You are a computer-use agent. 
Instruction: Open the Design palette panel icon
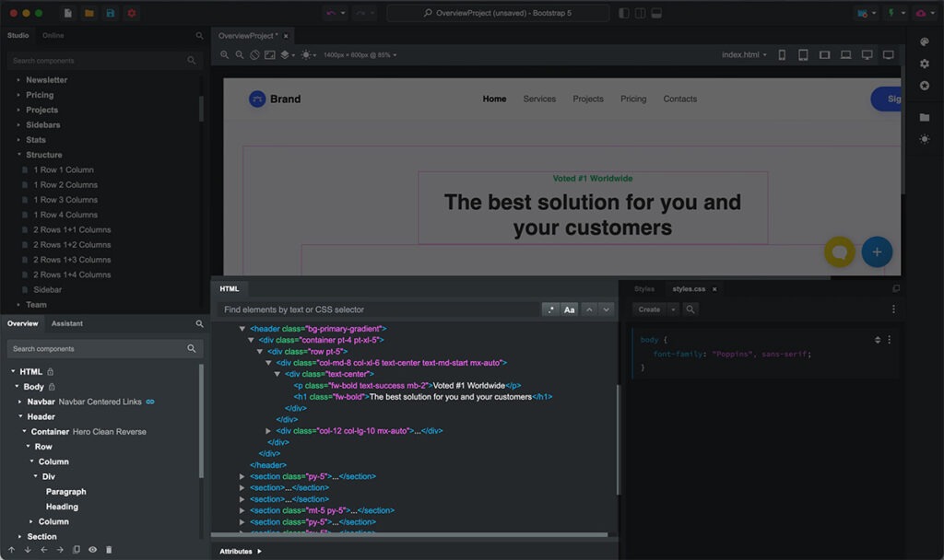(x=925, y=41)
